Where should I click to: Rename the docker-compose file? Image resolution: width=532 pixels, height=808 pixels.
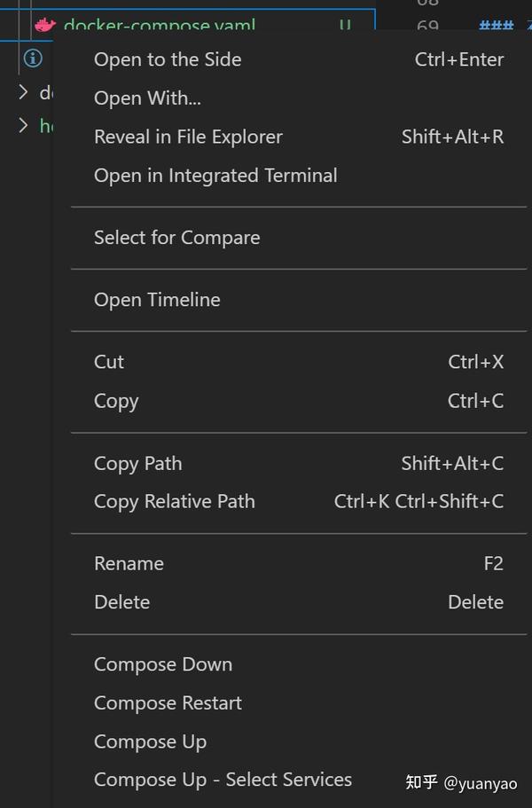click(129, 563)
